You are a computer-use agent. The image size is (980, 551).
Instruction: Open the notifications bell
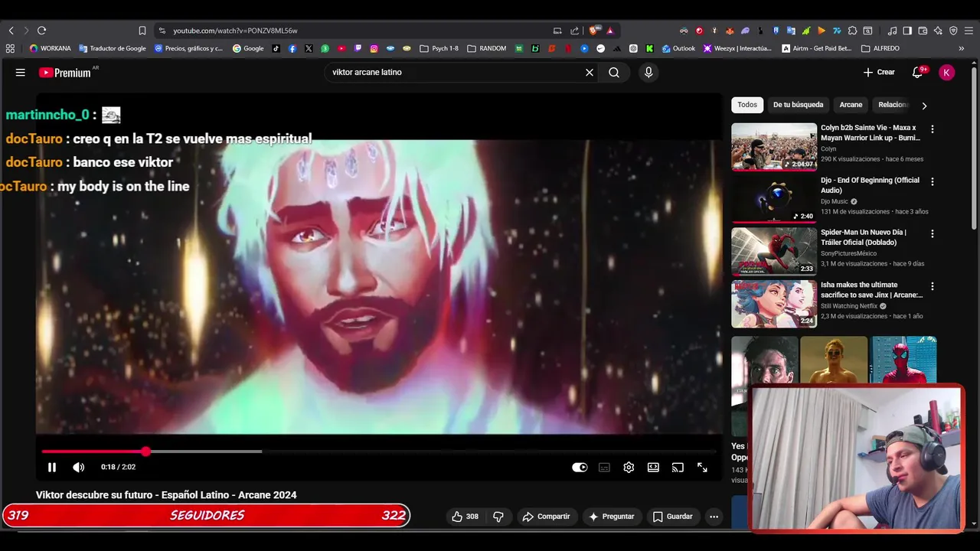pyautogui.click(x=917, y=72)
